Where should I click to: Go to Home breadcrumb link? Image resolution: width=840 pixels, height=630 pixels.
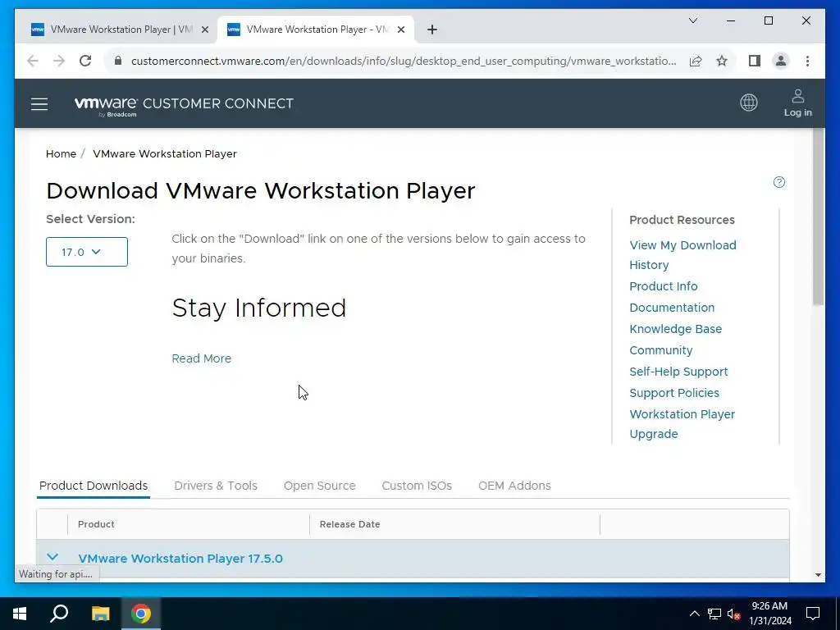click(61, 153)
